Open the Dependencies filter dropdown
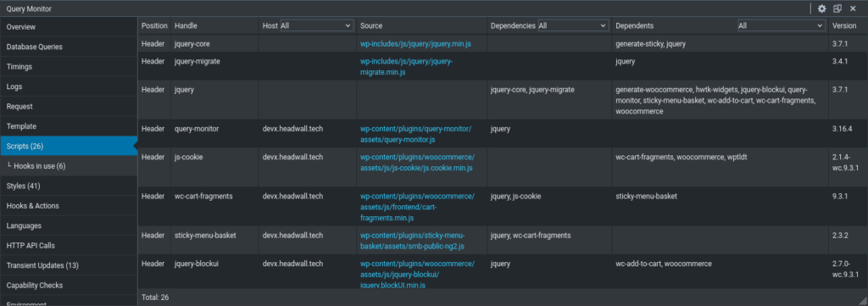The width and height of the screenshot is (868, 306). [x=573, y=25]
